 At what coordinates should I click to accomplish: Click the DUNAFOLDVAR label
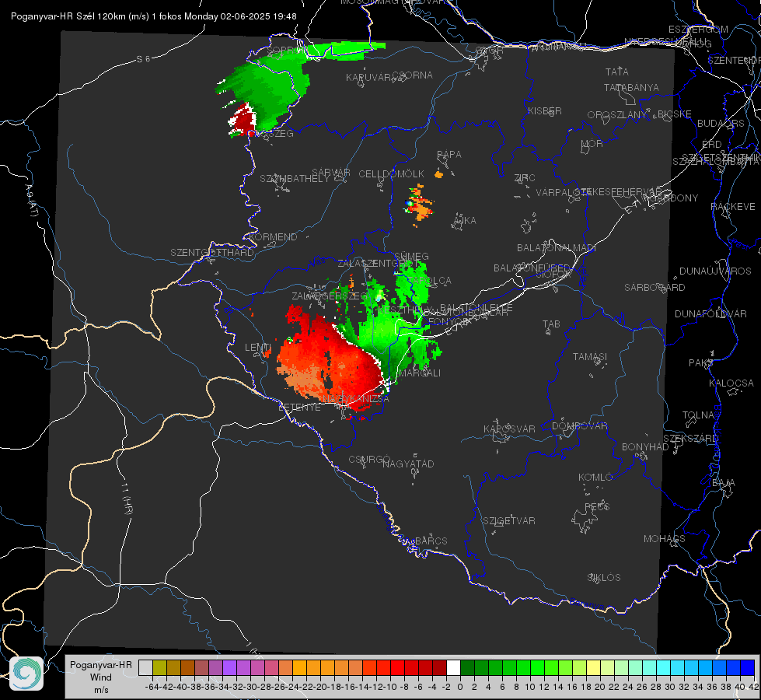pyautogui.click(x=710, y=314)
